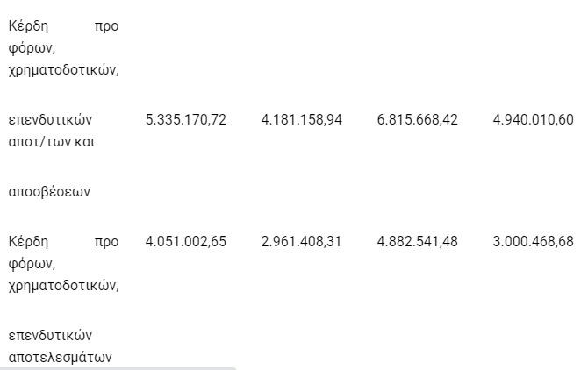Select the cell showing 2.961.408,31
588x370 pixels.
tap(302, 241)
